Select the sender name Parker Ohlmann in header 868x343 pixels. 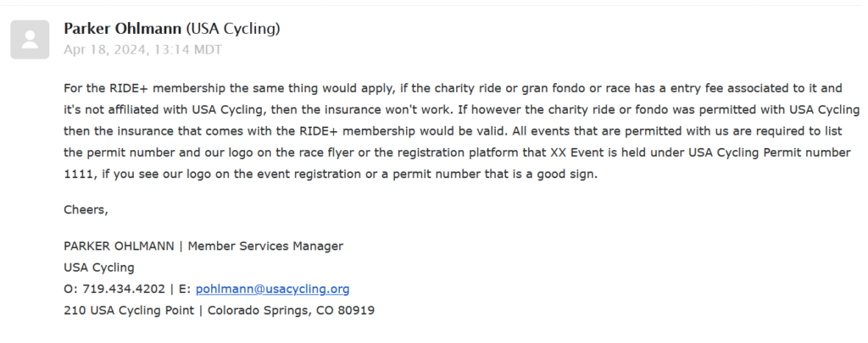pyautogui.click(x=122, y=28)
